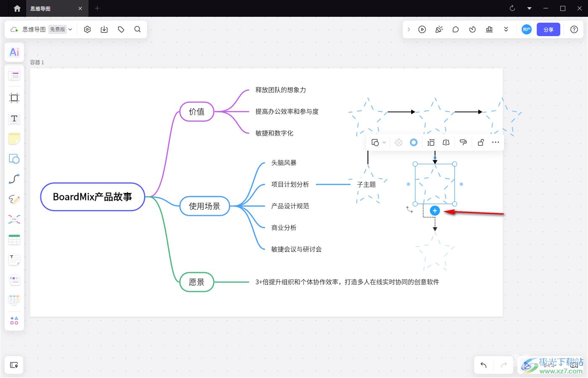This screenshot has height=378, width=588.
Task: Collapse the top-right toolbar arrow
Action: pos(409,29)
